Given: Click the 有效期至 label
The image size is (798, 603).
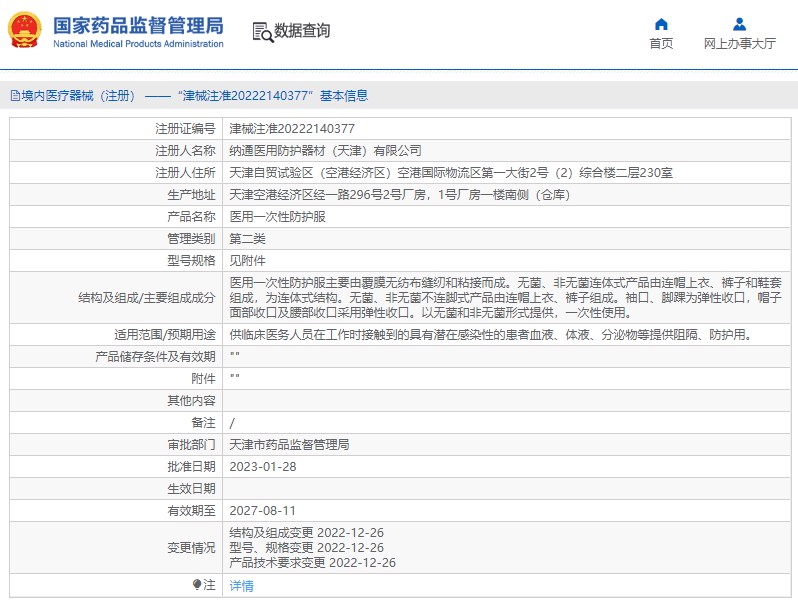Looking at the screenshot, I should (191, 510).
